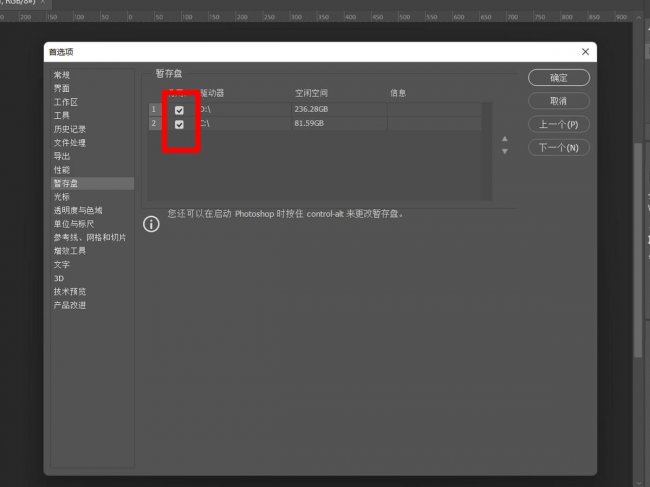650x487 pixels.
Task: Open the 文件处理 preferences category
Action: (70, 143)
